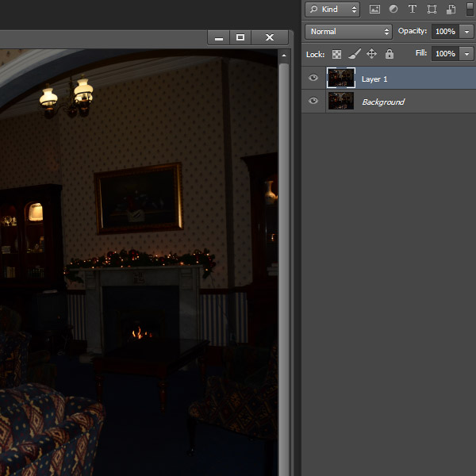Lock all padlock icon
This screenshot has width=476, height=476.
tap(390, 54)
